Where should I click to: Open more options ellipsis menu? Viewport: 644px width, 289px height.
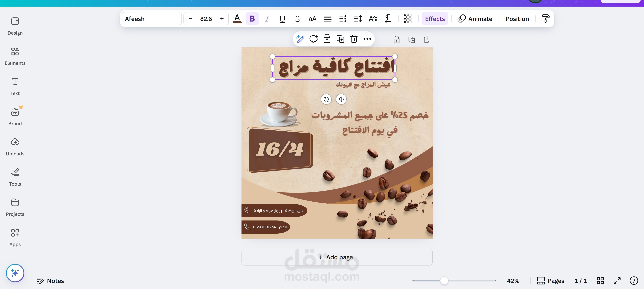[367, 39]
